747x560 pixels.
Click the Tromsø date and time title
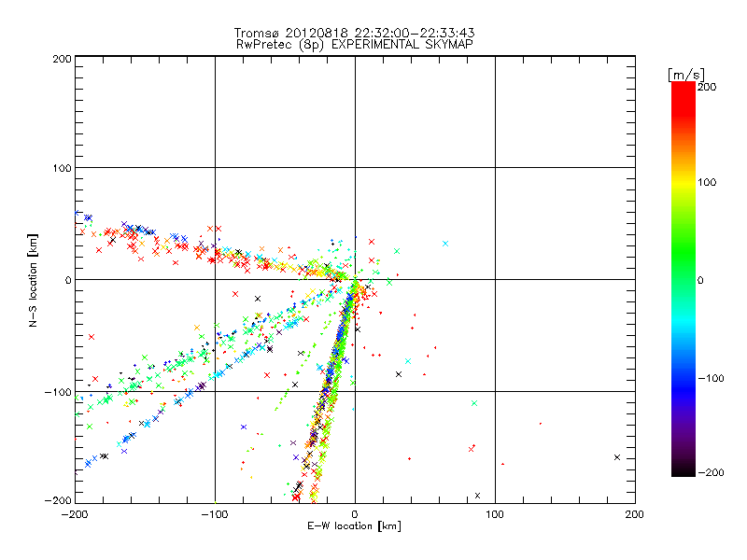pyautogui.click(x=354, y=32)
